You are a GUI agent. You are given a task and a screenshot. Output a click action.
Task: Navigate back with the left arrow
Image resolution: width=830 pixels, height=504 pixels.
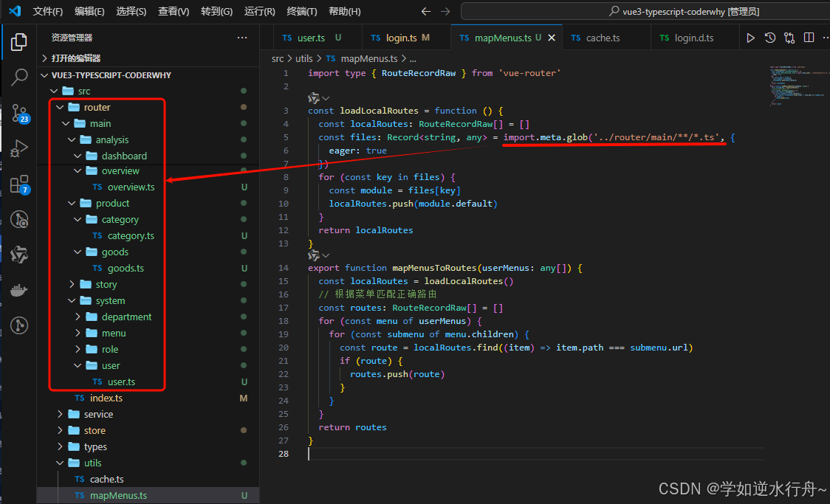coord(425,11)
